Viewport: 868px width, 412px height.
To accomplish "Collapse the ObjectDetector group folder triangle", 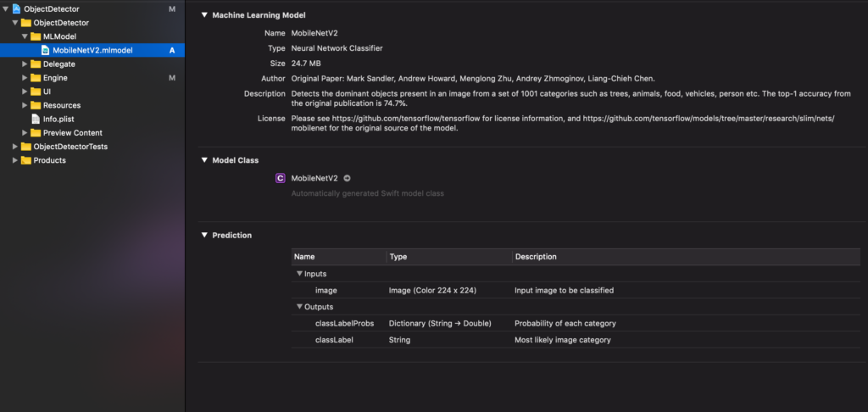I will click(x=15, y=23).
